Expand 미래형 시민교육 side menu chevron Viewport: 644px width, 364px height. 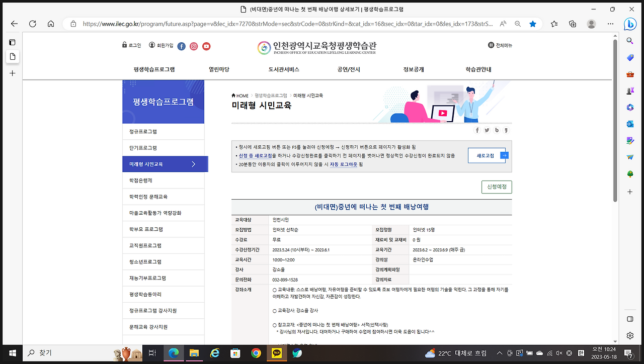(x=193, y=164)
